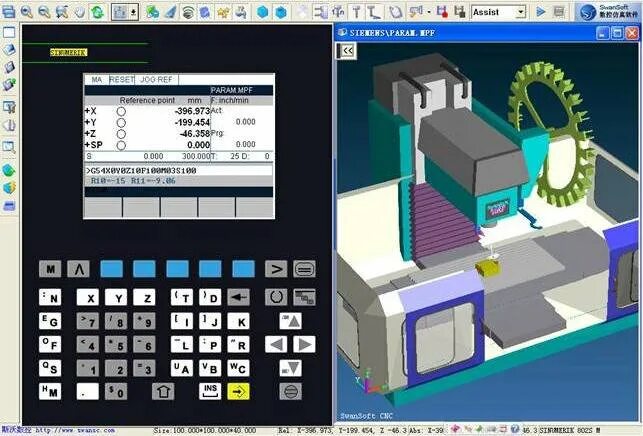Click the JOG REF mode label

(156, 80)
